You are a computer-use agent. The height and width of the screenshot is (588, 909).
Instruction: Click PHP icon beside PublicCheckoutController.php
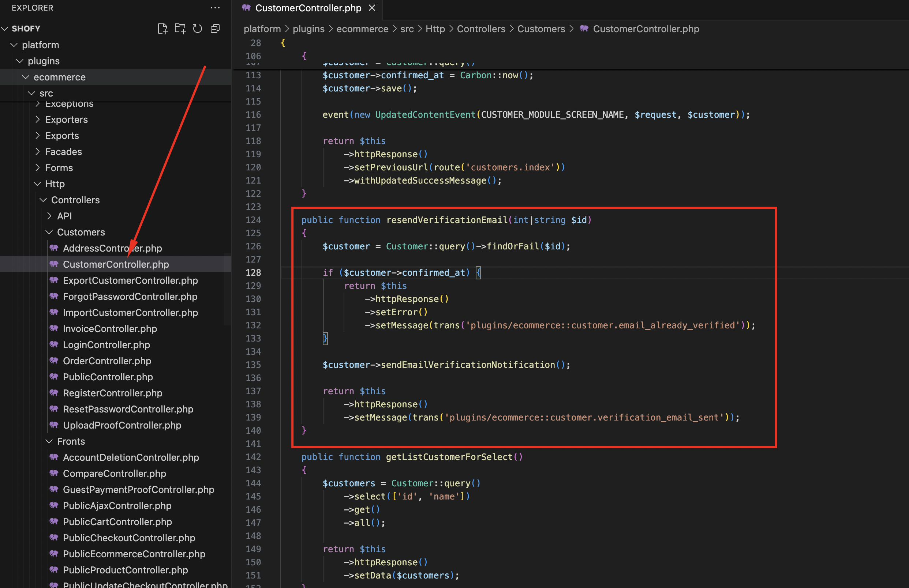pos(54,537)
